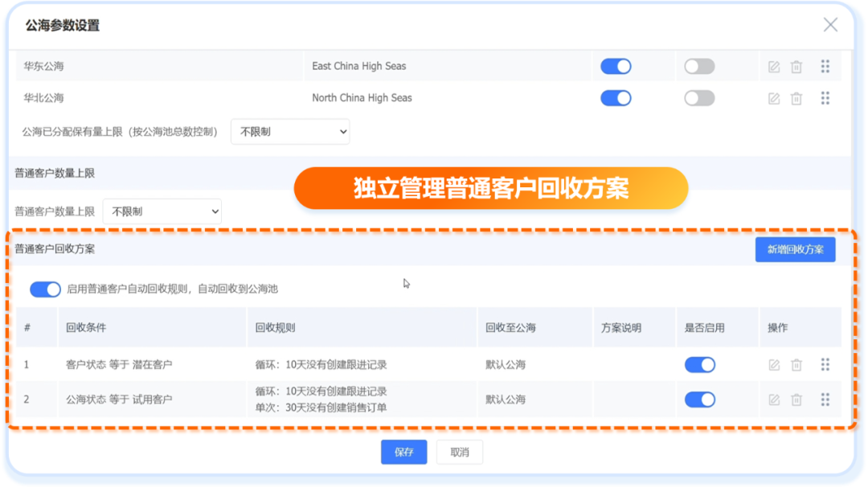Edit recycling plan 2 for 试用客户
The image size is (868, 488).
773,399
